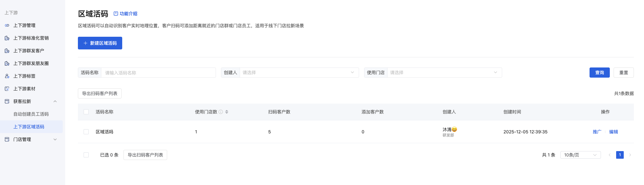Click the info icon beside 使用门店数

pos(221,112)
